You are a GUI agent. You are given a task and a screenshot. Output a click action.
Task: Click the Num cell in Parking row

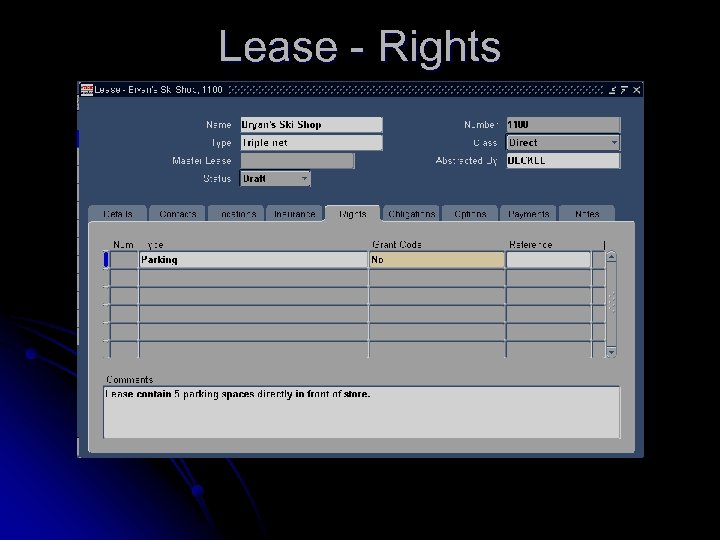point(124,260)
